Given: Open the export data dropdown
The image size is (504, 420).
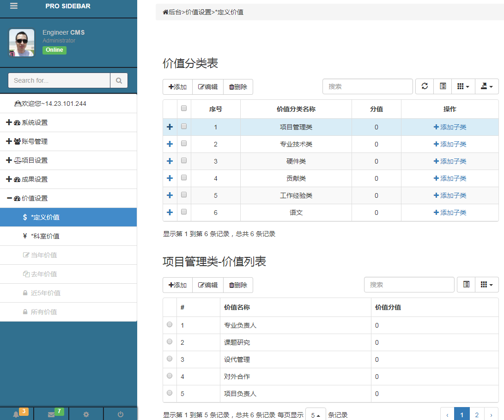Looking at the screenshot, I should click(486, 86).
